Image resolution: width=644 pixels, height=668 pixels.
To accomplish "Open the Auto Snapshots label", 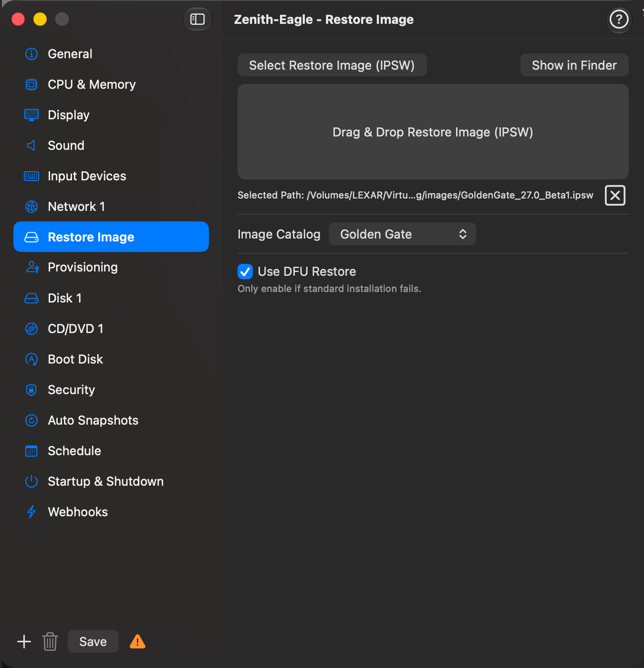I will pos(93,420).
